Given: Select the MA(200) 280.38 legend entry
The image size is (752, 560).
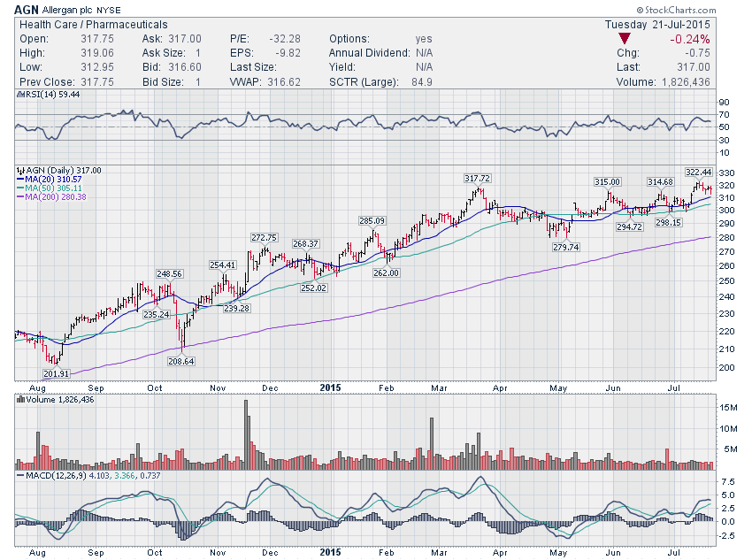Looking at the screenshot, I should 51,196.
